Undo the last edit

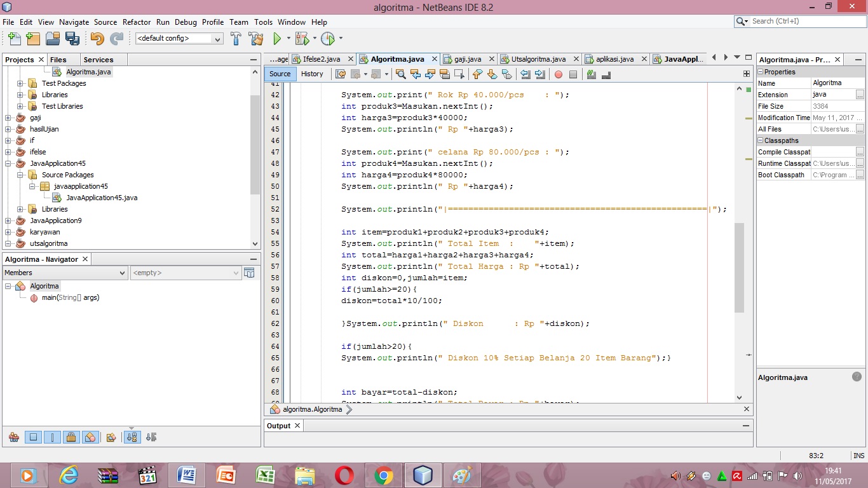click(x=95, y=39)
